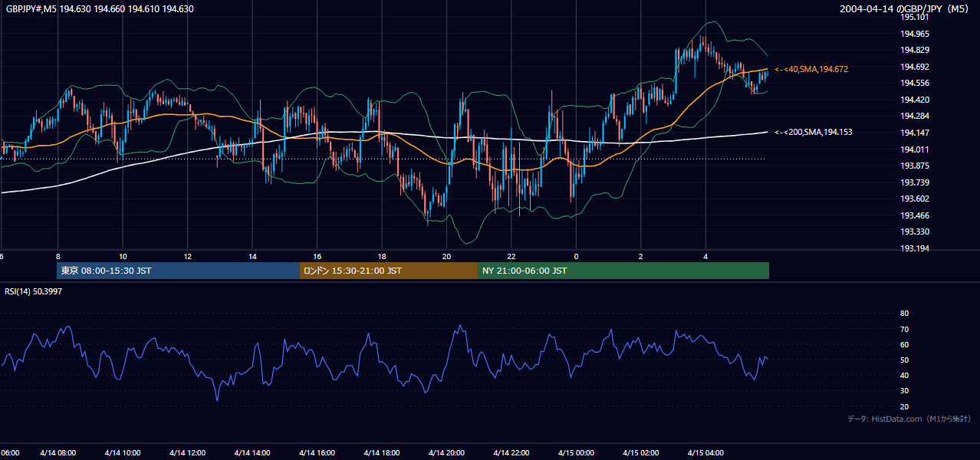Click price level 193.739 on the axis
Viewport: 980px width, 460px height.
pyautogui.click(x=914, y=182)
